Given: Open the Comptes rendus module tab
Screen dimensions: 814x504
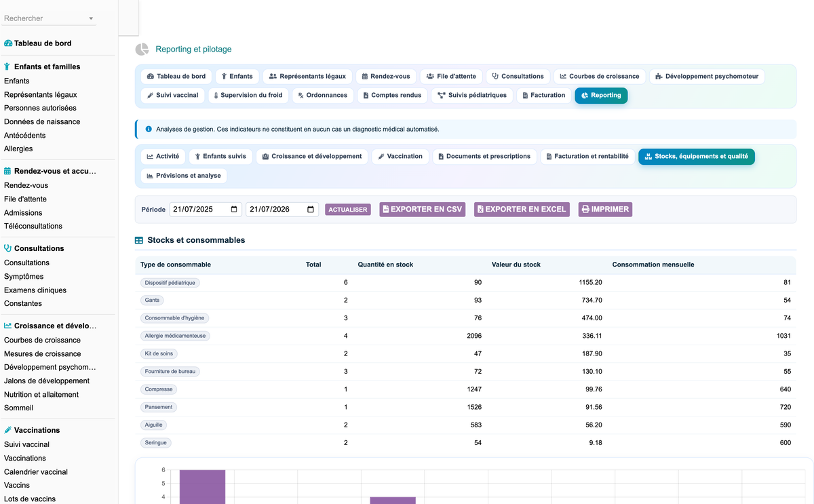Looking at the screenshot, I should point(393,96).
